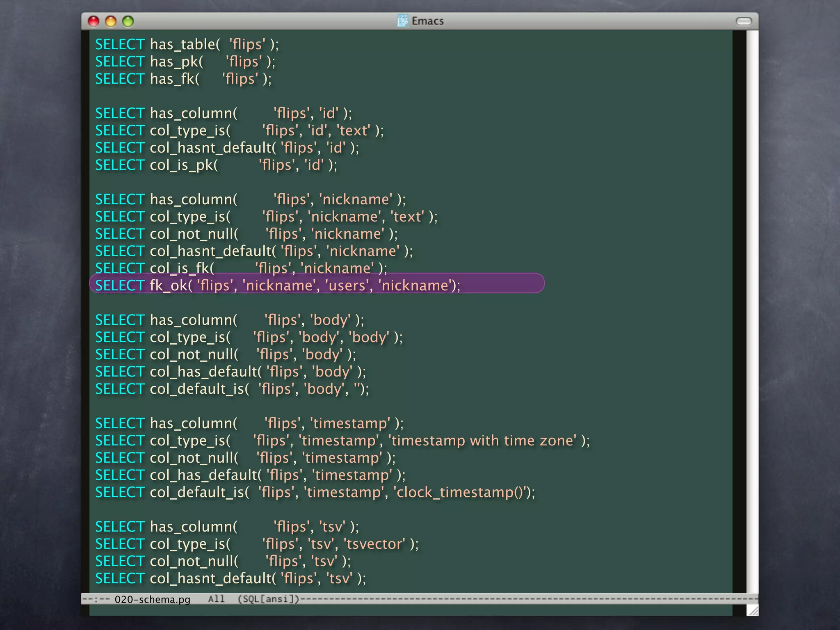
Task: Click the red close window button
Action: (94, 21)
